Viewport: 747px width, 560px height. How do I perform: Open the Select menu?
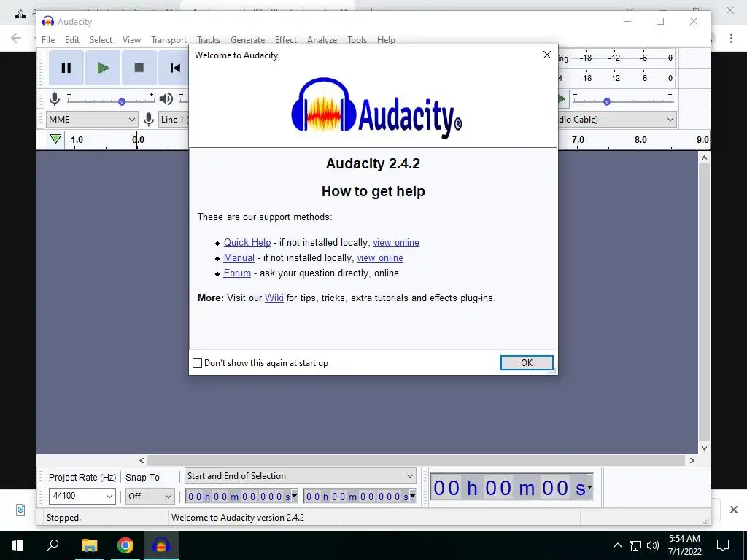(x=101, y=40)
